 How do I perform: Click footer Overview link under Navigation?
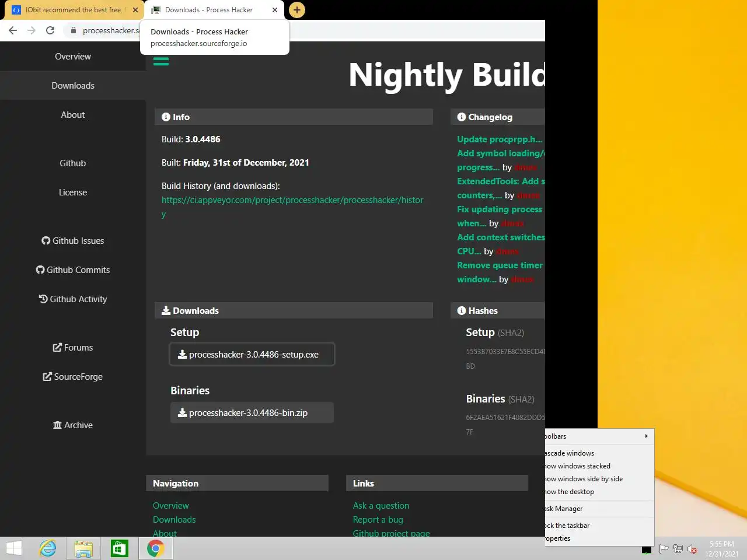click(171, 506)
